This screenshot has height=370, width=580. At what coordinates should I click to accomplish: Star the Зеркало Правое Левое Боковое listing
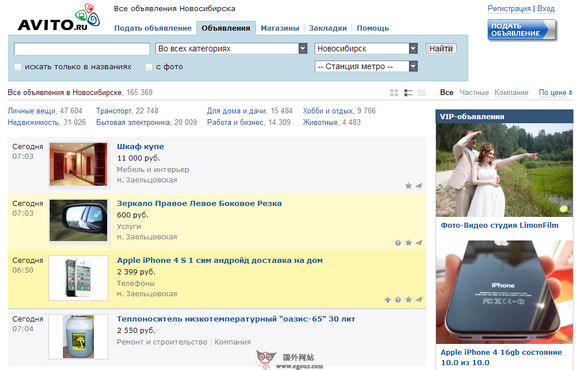pyautogui.click(x=408, y=243)
